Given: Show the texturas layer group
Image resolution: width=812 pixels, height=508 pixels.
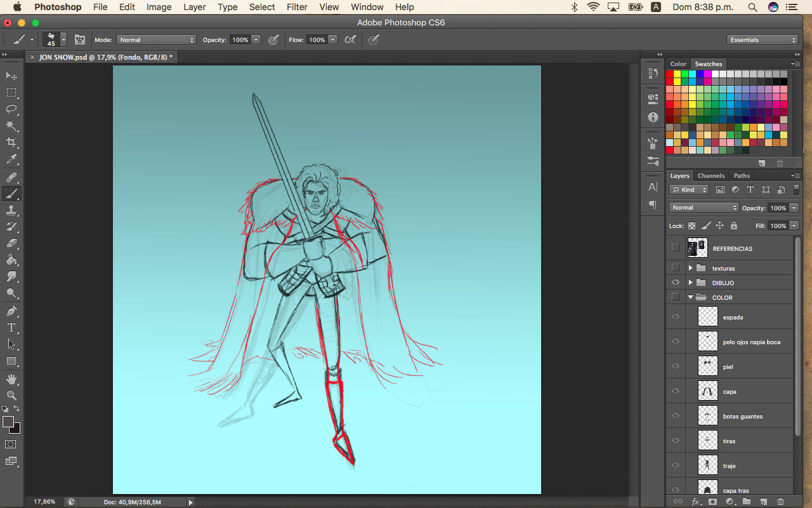Looking at the screenshot, I should pos(675,268).
